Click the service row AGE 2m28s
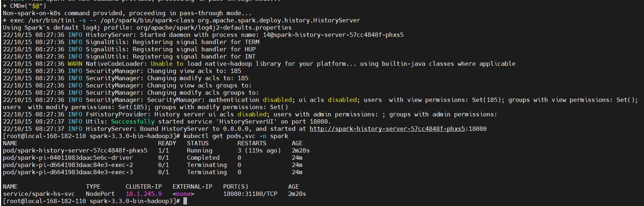Image resolution: width=644 pixels, height=206 pixels. [x=297, y=194]
